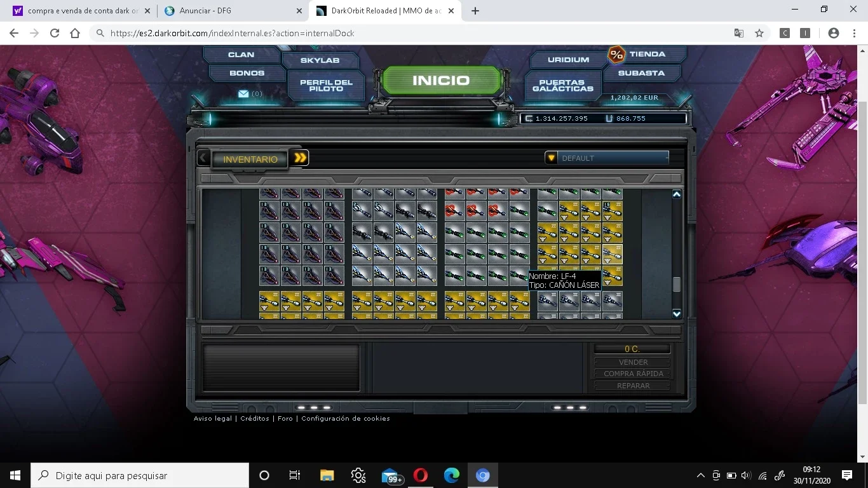
Task: Open the SUBASTA auction page
Action: 641,73
